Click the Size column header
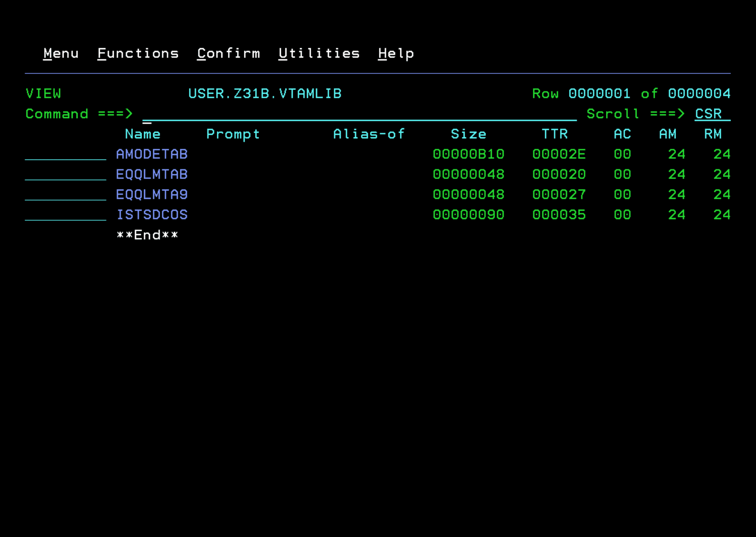The height and width of the screenshot is (537, 756). pos(469,134)
